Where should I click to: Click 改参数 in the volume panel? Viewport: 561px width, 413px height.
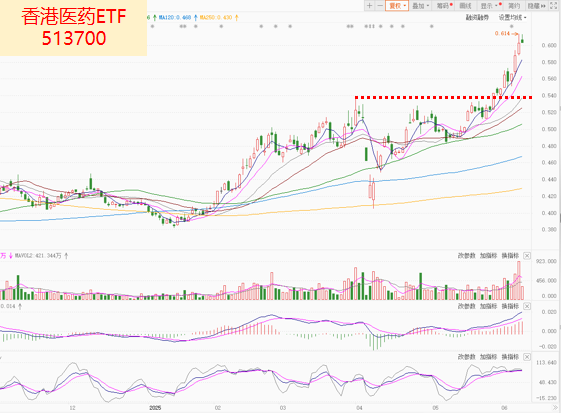467,256
